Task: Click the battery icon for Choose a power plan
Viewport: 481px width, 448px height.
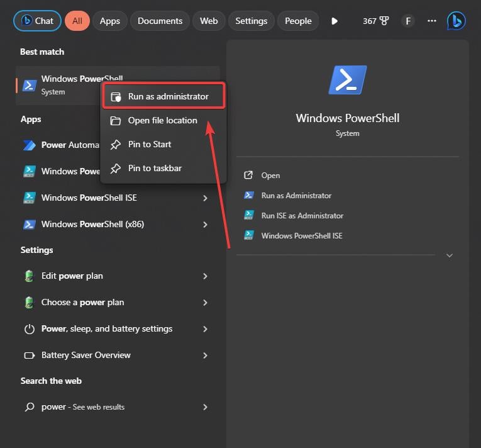Action: pos(29,303)
